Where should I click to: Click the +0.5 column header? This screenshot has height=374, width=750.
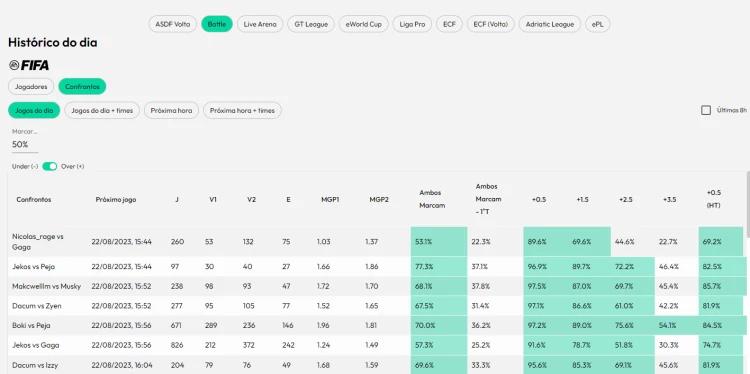(539, 199)
